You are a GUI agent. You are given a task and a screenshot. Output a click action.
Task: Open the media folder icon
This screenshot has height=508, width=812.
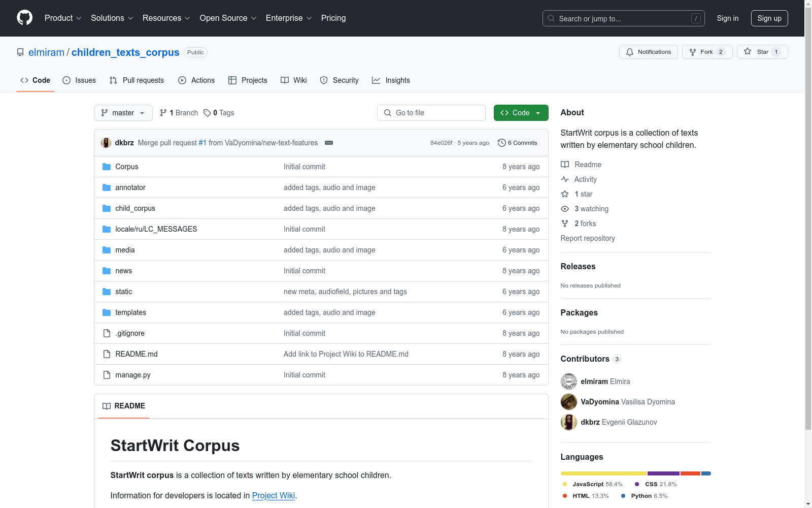[x=107, y=250]
